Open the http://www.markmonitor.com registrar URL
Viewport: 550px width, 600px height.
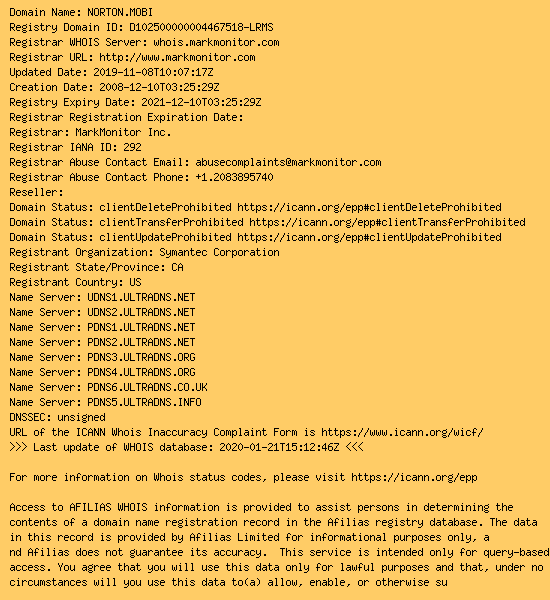tap(177, 57)
